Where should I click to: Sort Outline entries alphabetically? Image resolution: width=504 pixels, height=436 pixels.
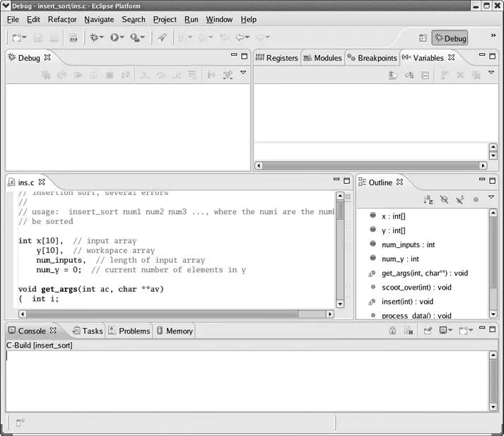click(x=428, y=200)
